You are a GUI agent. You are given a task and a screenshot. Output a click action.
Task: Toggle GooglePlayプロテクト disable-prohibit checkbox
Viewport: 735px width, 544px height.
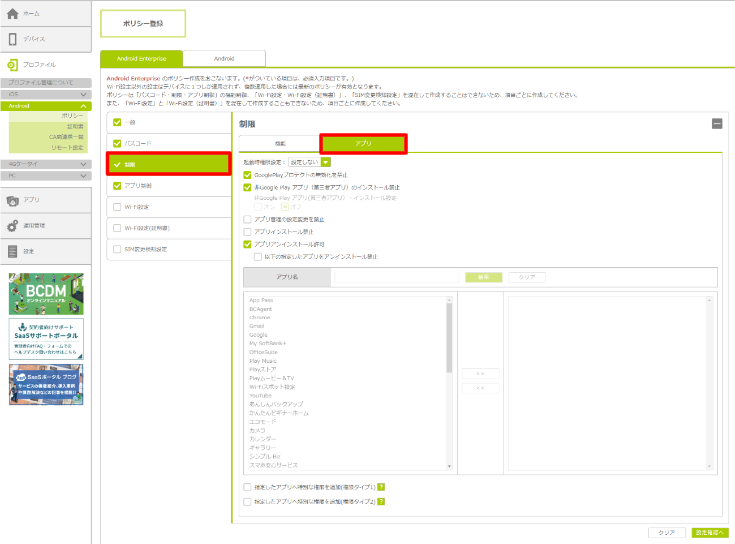coord(248,174)
